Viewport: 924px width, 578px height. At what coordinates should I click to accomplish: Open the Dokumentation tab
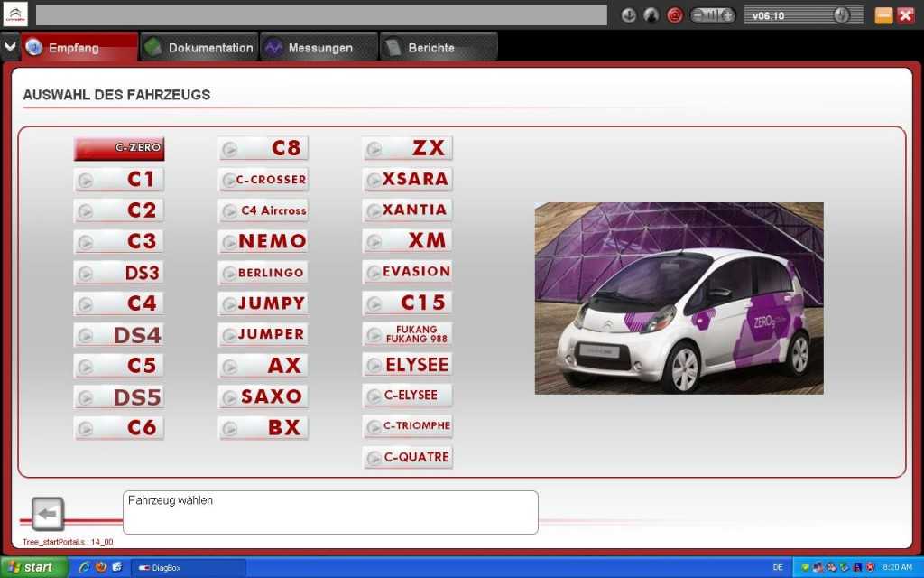199,47
